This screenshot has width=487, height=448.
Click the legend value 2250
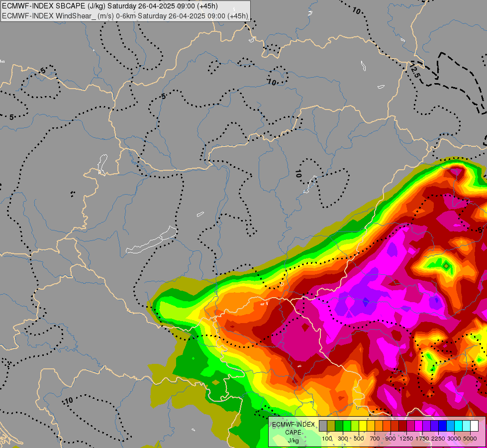[x=438, y=439]
